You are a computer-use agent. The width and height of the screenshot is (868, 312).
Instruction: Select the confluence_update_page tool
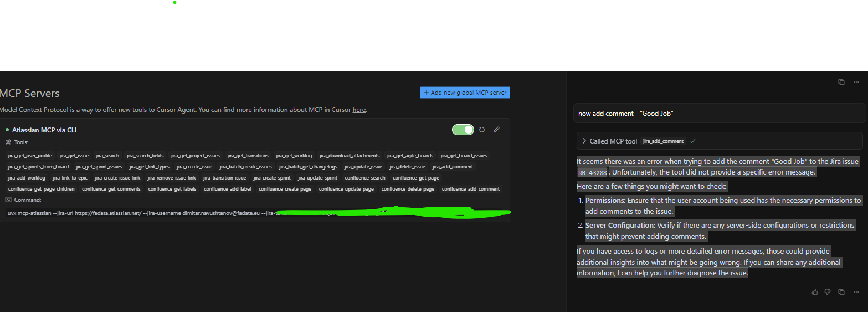click(346, 189)
